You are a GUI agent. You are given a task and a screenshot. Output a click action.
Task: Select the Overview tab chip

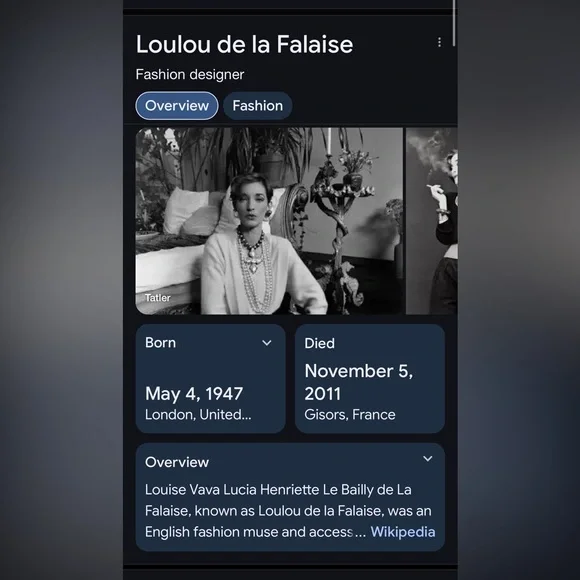pyautogui.click(x=177, y=106)
